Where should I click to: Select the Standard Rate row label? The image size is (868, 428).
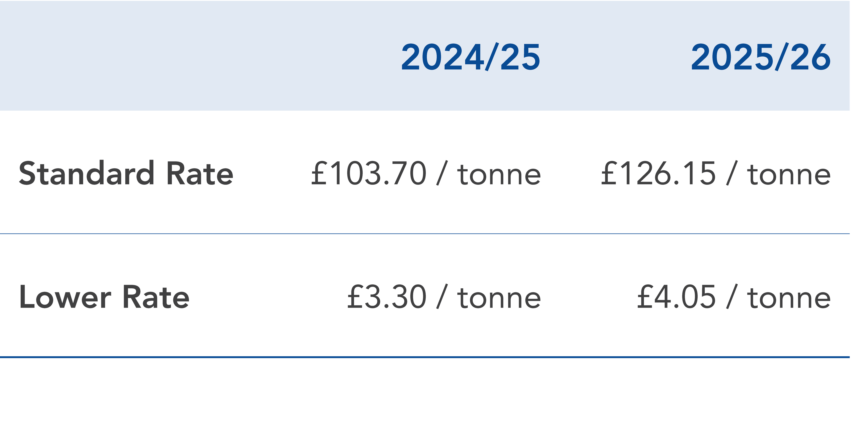point(126,173)
